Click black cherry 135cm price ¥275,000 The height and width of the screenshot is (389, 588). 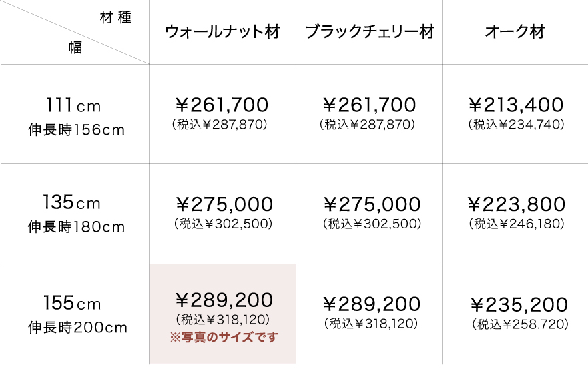point(371,204)
